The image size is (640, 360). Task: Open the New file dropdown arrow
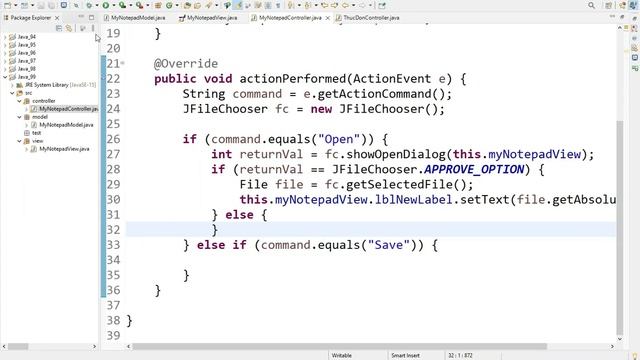tap(16, 6)
